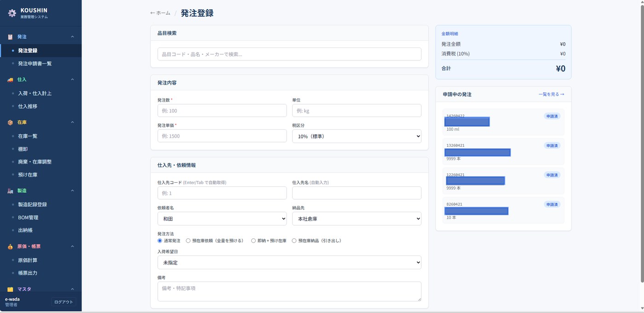Select the 即納＋預け在庫 radio option

coord(253,241)
